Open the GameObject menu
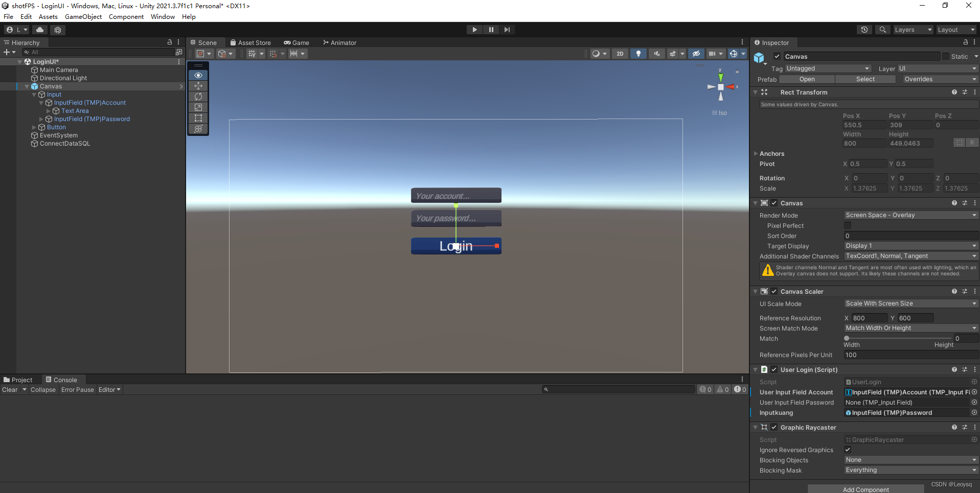Viewport: 980px width, 493px height. tap(83, 16)
